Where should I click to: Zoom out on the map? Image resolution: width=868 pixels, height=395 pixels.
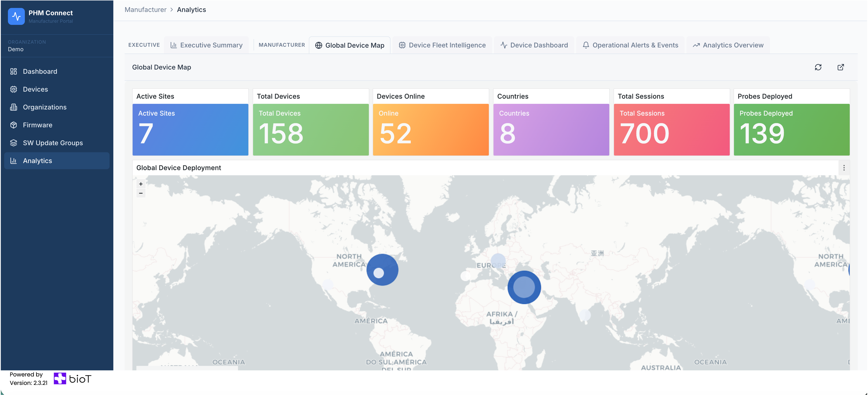(x=141, y=193)
